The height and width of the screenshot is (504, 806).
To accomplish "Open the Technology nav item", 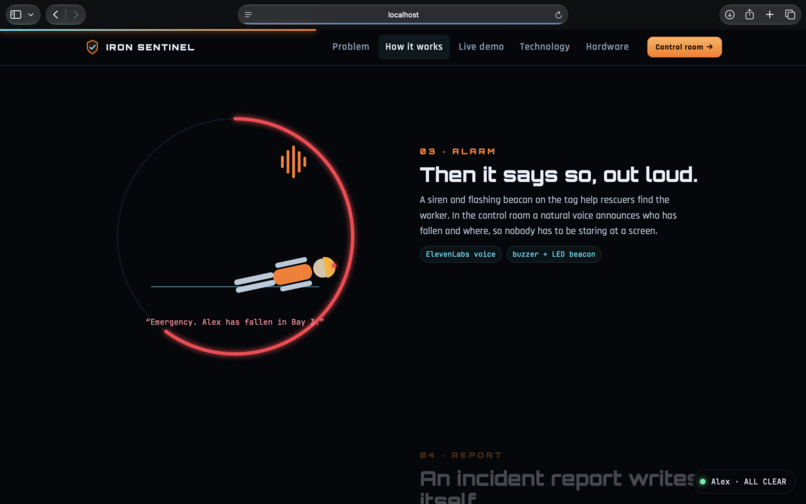I will click(x=545, y=47).
